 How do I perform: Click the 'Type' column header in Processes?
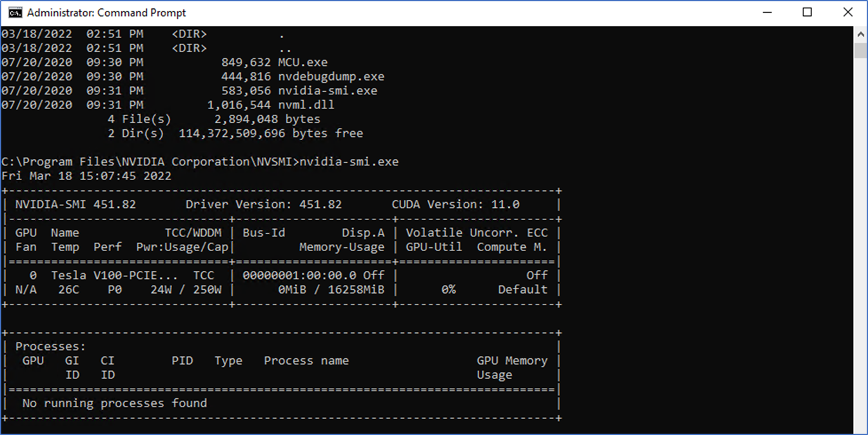click(228, 361)
